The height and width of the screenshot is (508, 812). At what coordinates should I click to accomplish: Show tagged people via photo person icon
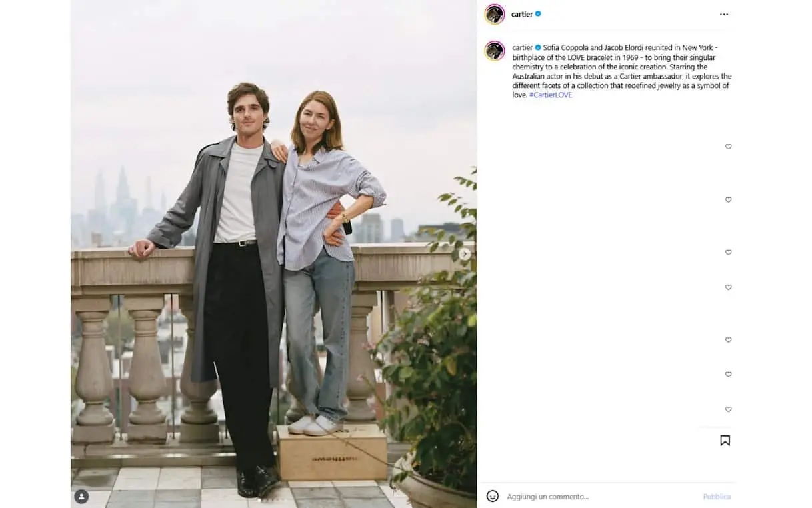(x=81, y=497)
